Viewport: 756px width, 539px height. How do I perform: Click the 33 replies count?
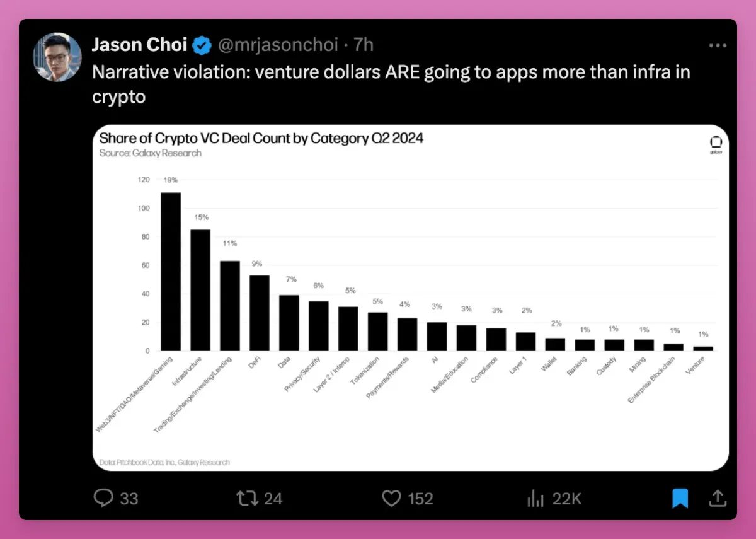tap(129, 499)
